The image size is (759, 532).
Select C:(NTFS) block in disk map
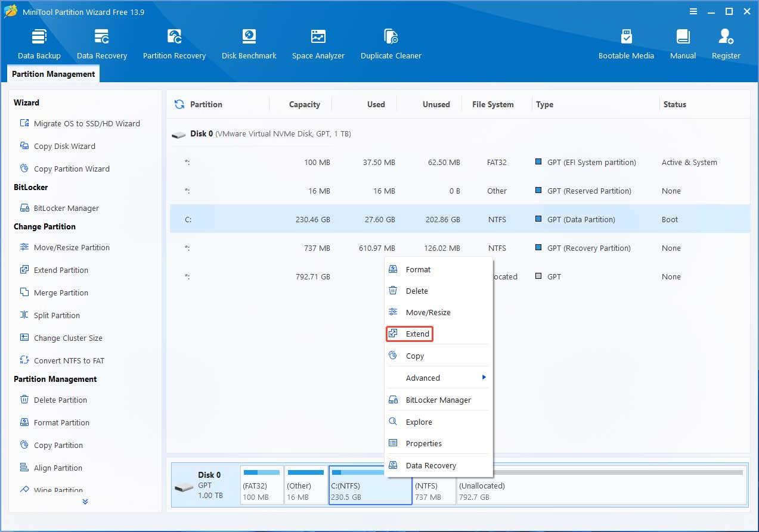click(x=370, y=485)
